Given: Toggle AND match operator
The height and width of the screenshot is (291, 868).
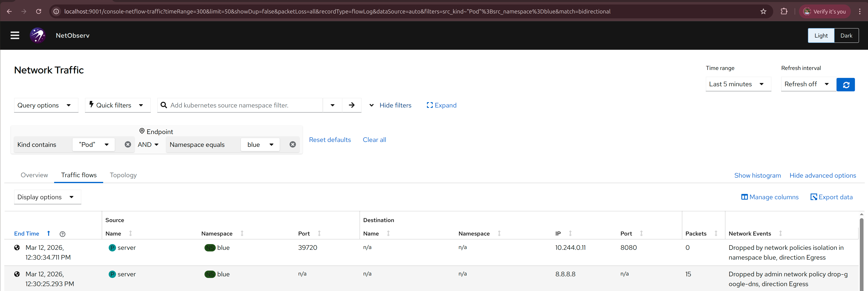Looking at the screenshot, I should coord(148,145).
